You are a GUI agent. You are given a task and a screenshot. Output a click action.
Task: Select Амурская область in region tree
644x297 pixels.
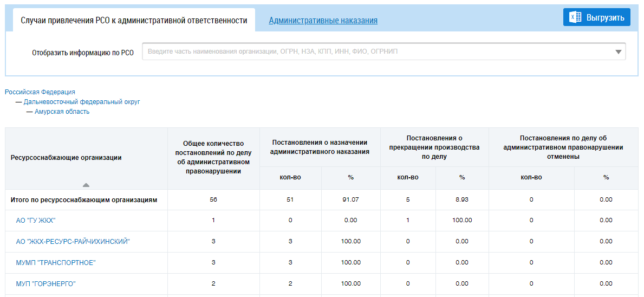pos(62,112)
